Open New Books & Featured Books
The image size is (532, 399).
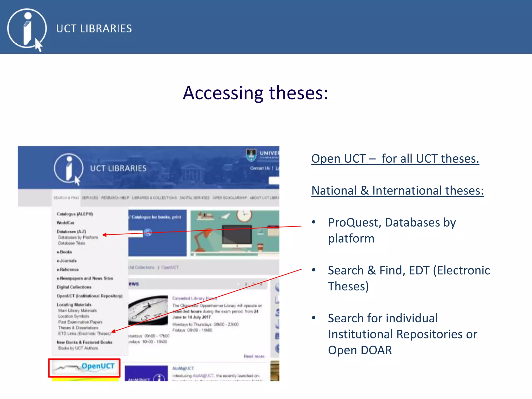pyautogui.click(x=84, y=342)
